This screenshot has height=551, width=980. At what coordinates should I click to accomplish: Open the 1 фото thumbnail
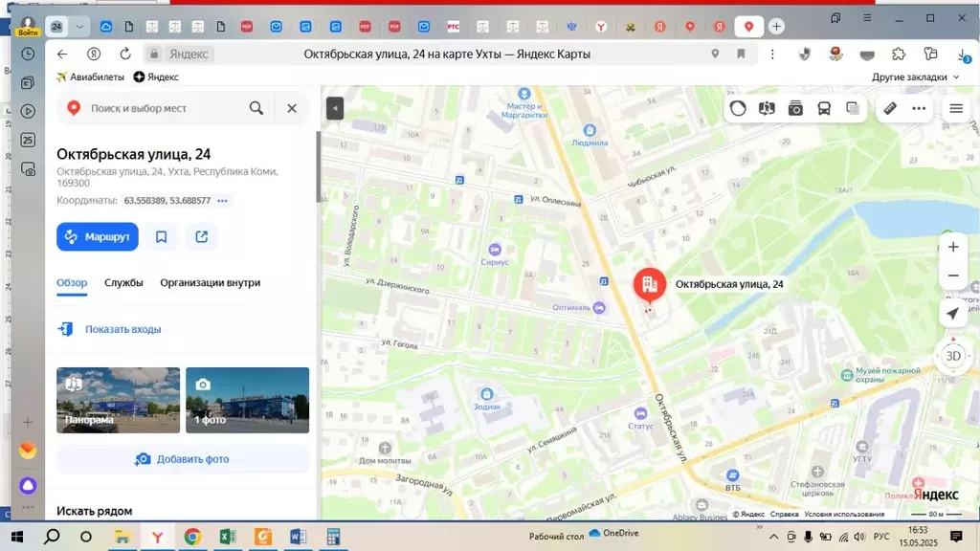[x=248, y=400]
